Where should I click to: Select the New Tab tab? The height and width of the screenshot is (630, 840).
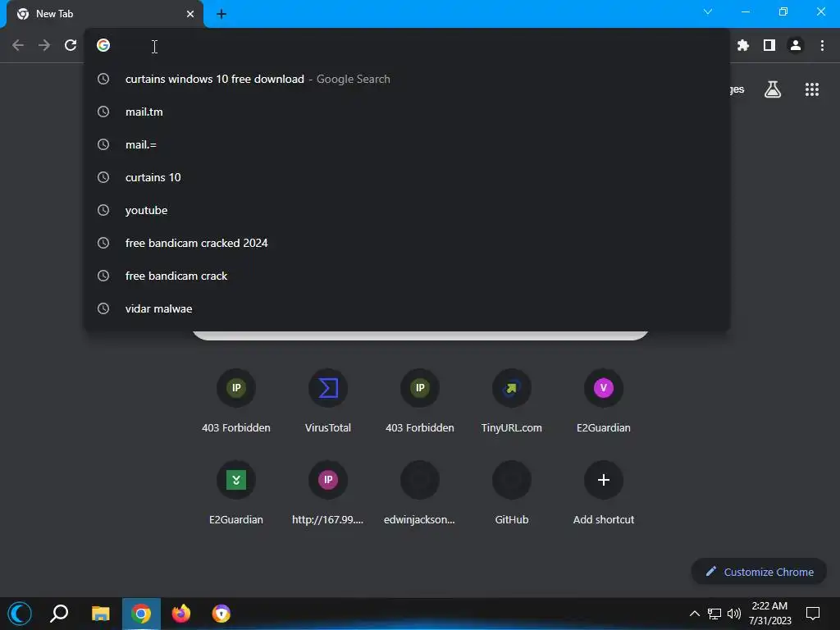pos(105,14)
